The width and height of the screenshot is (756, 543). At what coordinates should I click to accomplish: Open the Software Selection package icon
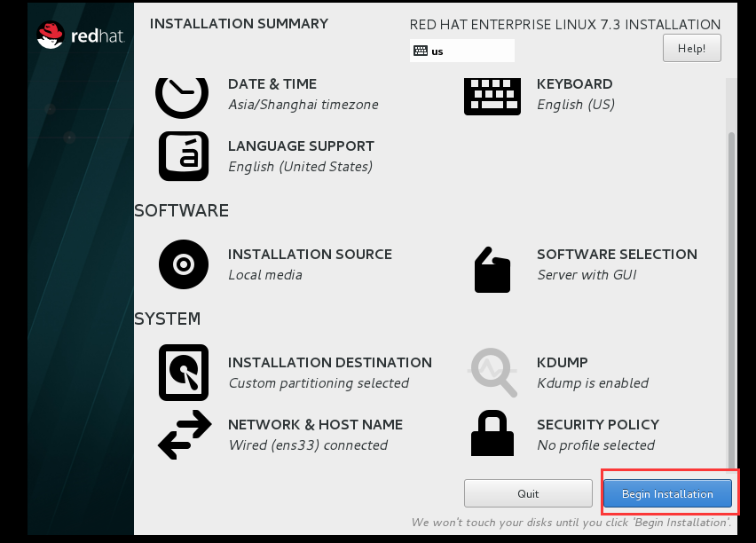tap(492, 270)
